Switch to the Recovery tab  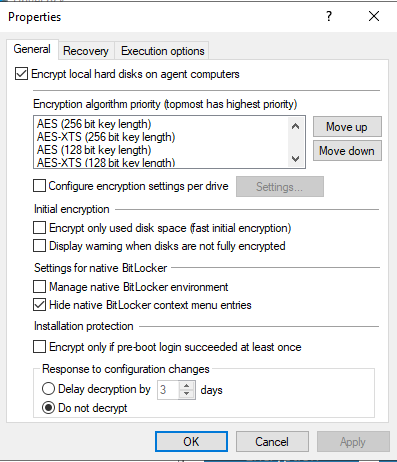tap(86, 51)
